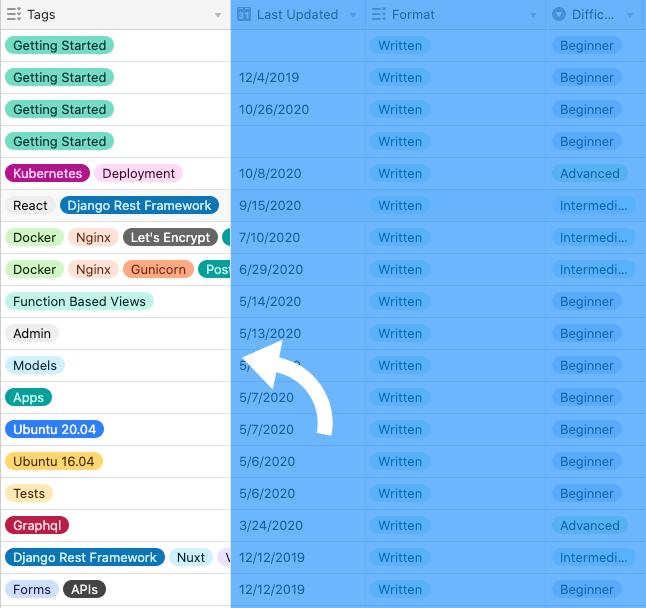Select the Gunicorn tag pill
This screenshot has width=646, height=608.
[x=158, y=269]
